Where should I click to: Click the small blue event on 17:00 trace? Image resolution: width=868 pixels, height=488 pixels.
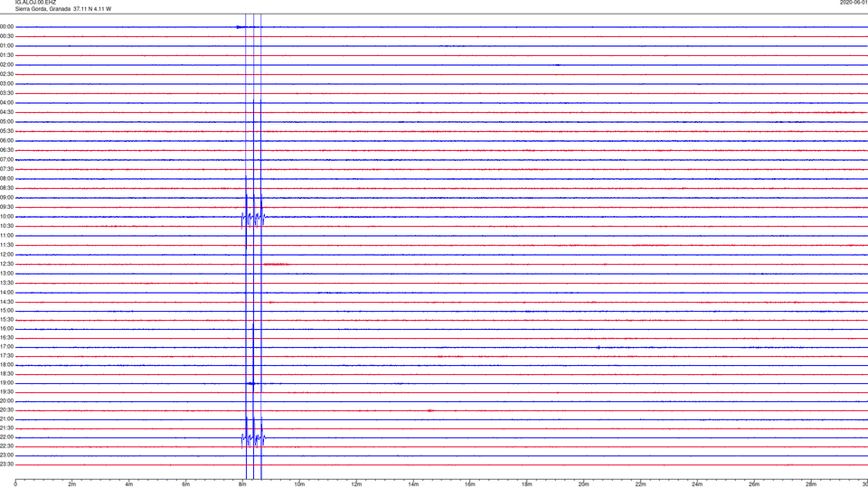tap(599, 347)
